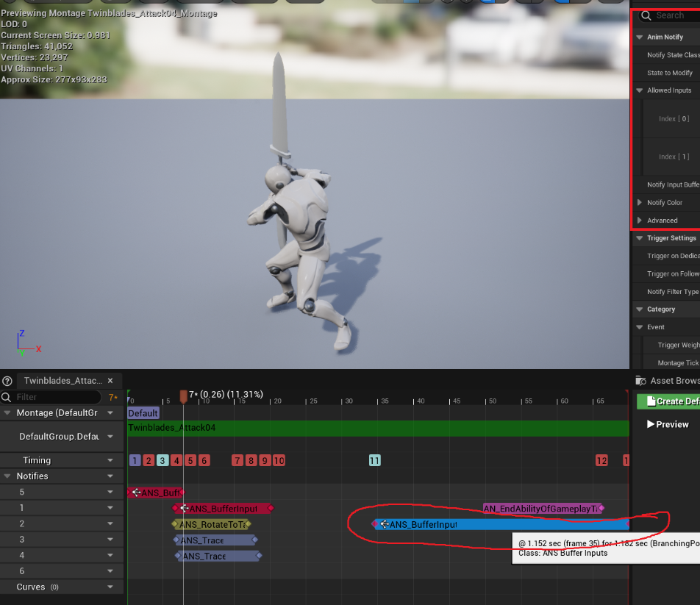Select timing marker number 3
This screenshot has height=605, width=700.
click(x=162, y=460)
